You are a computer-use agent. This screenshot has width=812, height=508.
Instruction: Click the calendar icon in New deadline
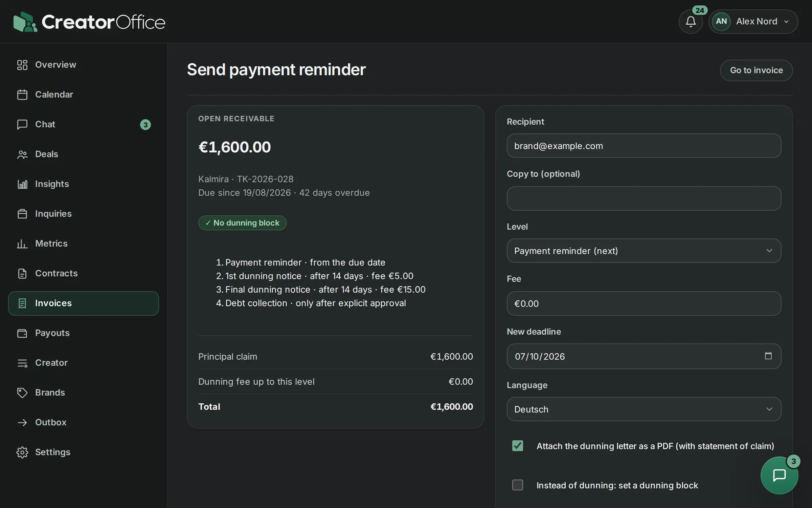(768, 356)
